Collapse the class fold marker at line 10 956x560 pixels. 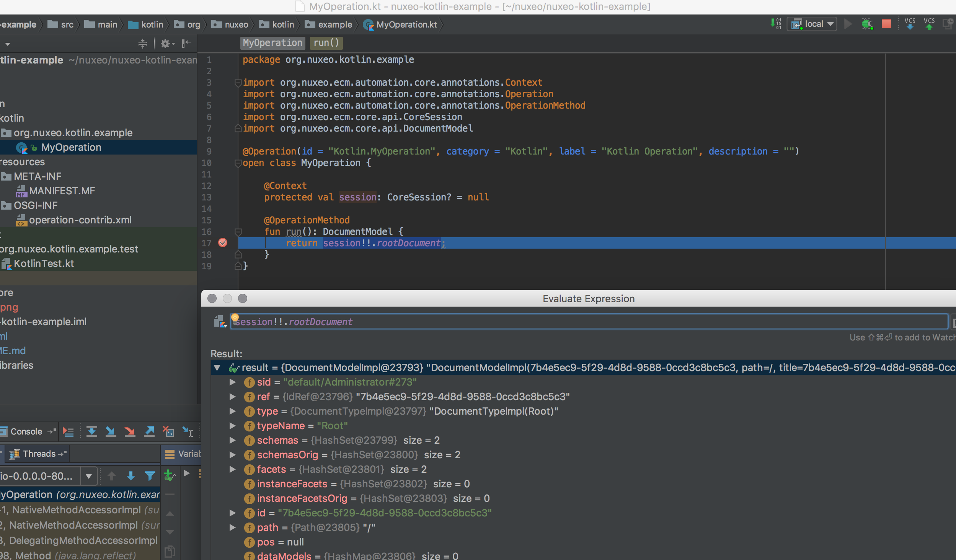(x=238, y=163)
